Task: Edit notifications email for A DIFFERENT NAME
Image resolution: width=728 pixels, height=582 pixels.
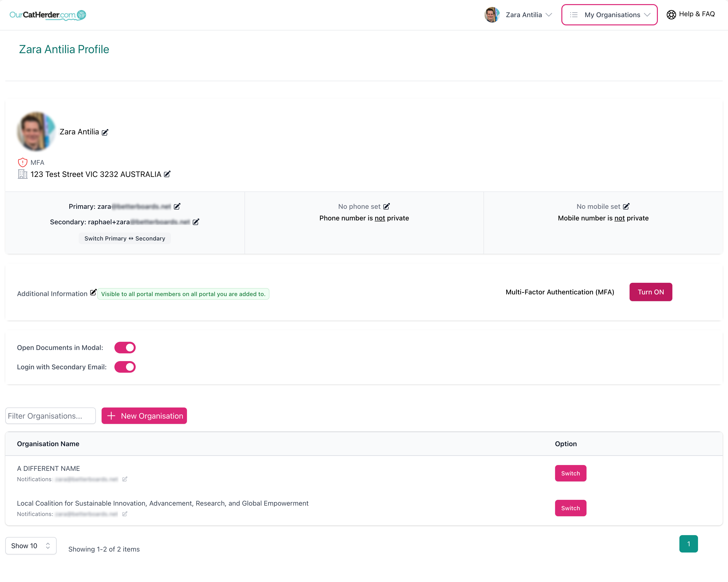Action: [125, 479]
